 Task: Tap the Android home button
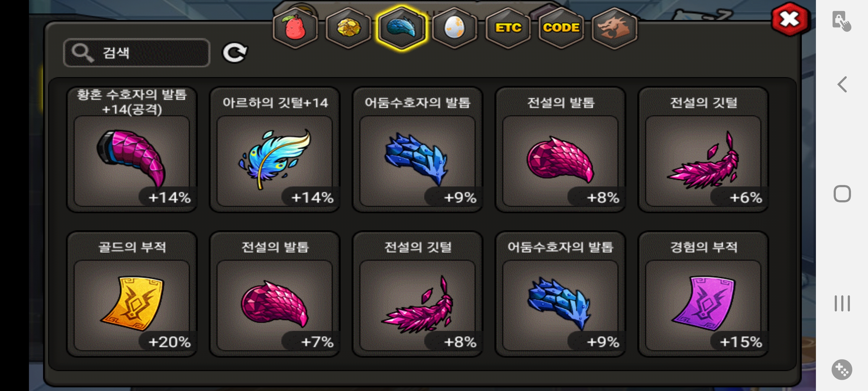(x=842, y=194)
